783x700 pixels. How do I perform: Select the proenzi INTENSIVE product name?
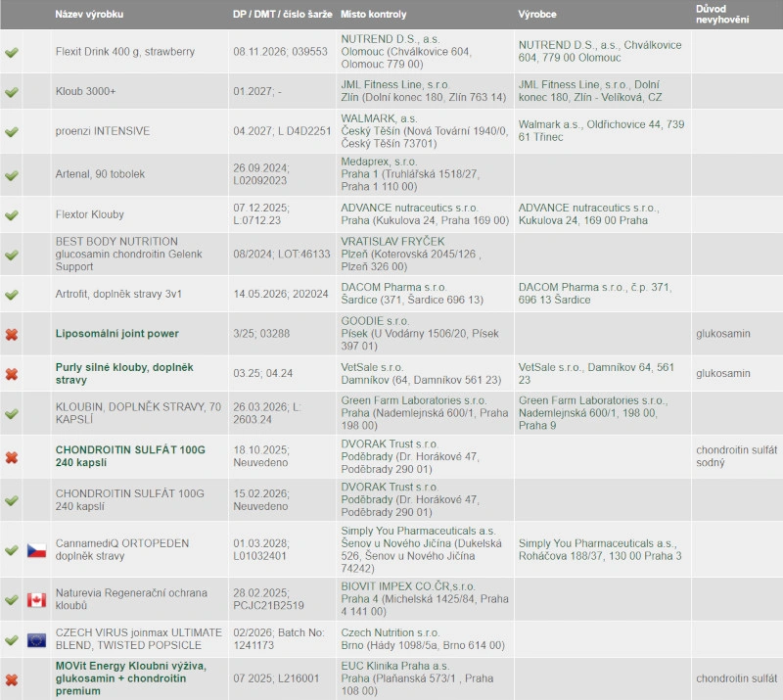(103, 131)
